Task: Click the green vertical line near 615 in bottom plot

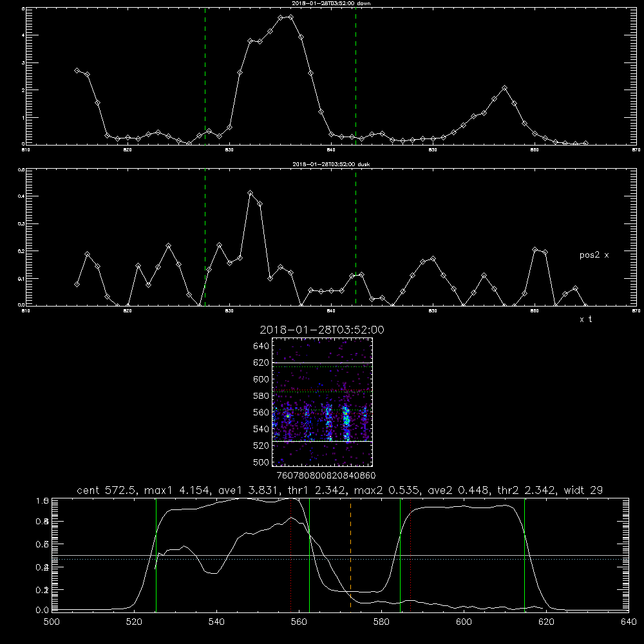Action: tap(524, 554)
